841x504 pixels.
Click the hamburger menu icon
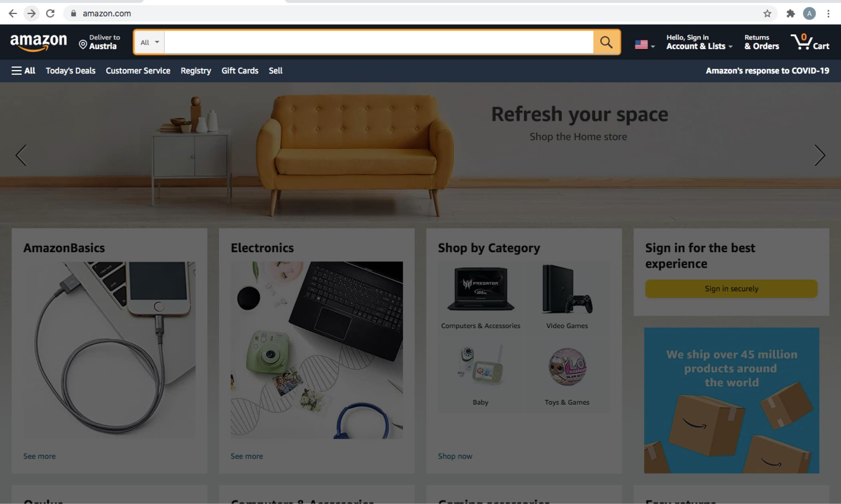pyautogui.click(x=16, y=71)
